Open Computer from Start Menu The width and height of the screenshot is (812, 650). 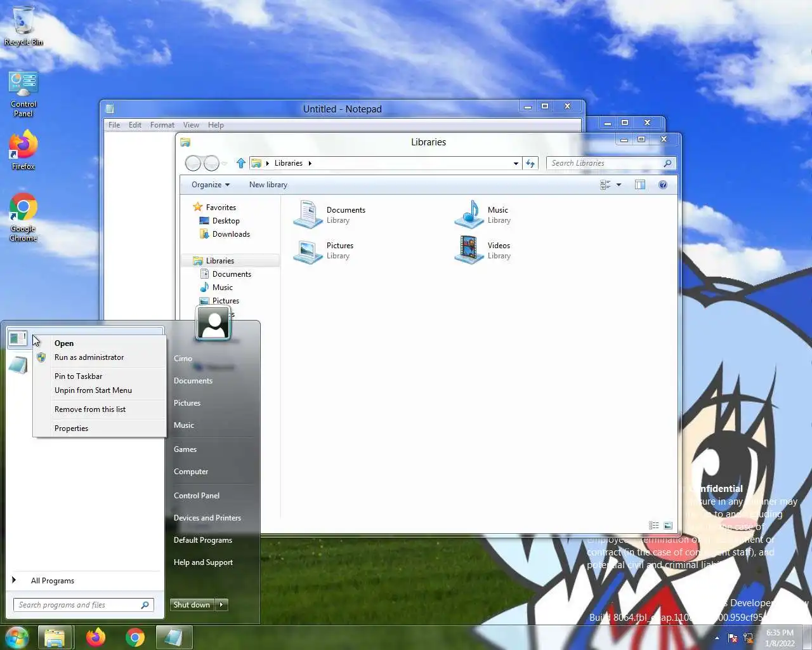click(x=191, y=472)
